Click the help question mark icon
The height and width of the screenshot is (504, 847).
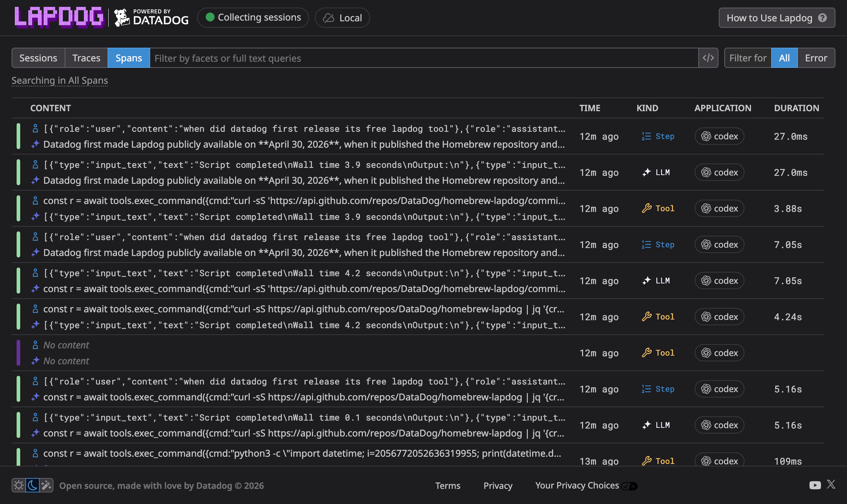[x=822, y=18]
